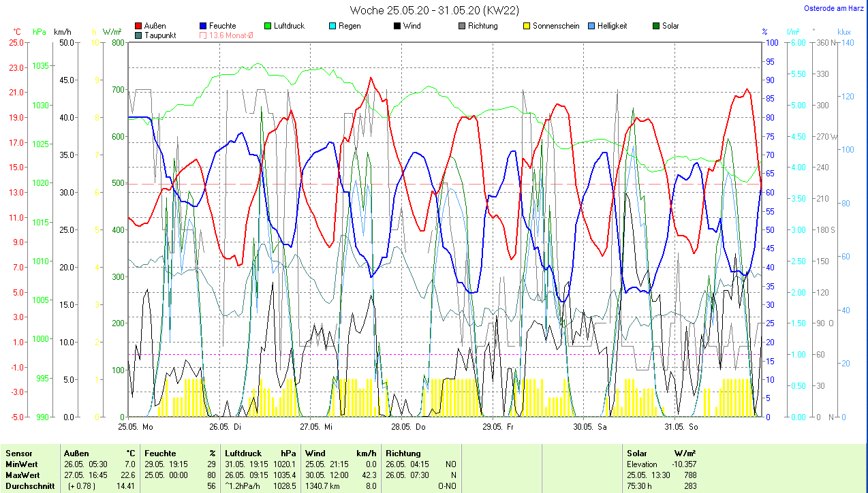
Task: Click the Osterode am Harz link
Action: coord(833,9)
